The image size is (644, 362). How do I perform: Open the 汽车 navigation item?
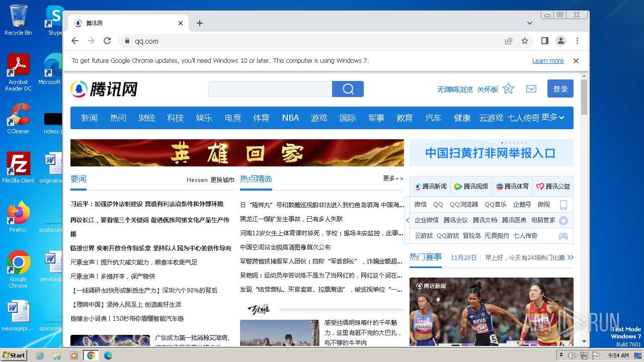[x=433, y=118]
